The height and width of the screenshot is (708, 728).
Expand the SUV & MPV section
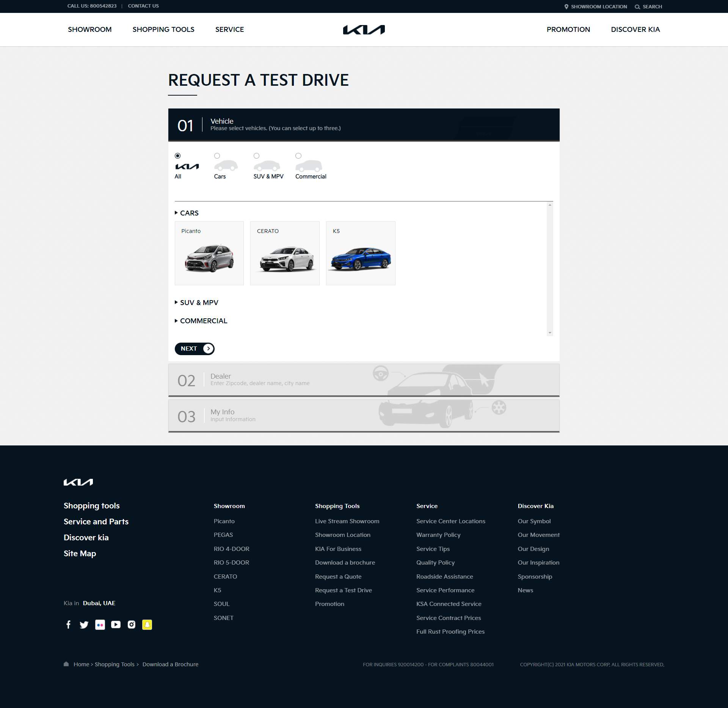click(196, 302)
